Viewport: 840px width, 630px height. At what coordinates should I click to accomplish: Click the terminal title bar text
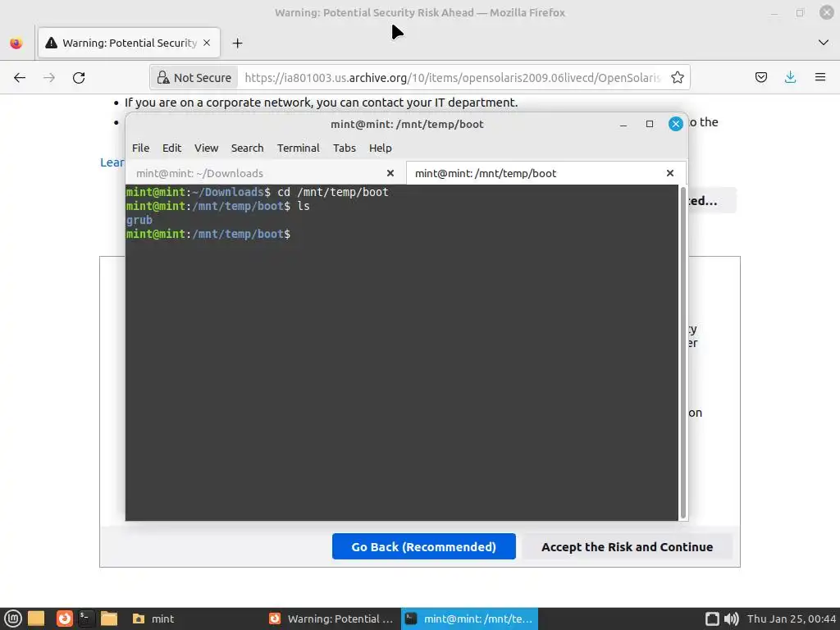[407, 125]
